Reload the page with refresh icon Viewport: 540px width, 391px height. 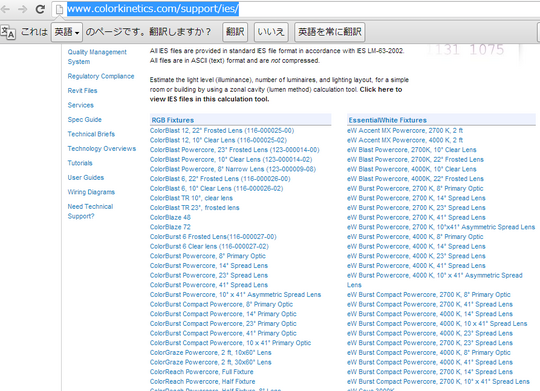tap(40, 9)
